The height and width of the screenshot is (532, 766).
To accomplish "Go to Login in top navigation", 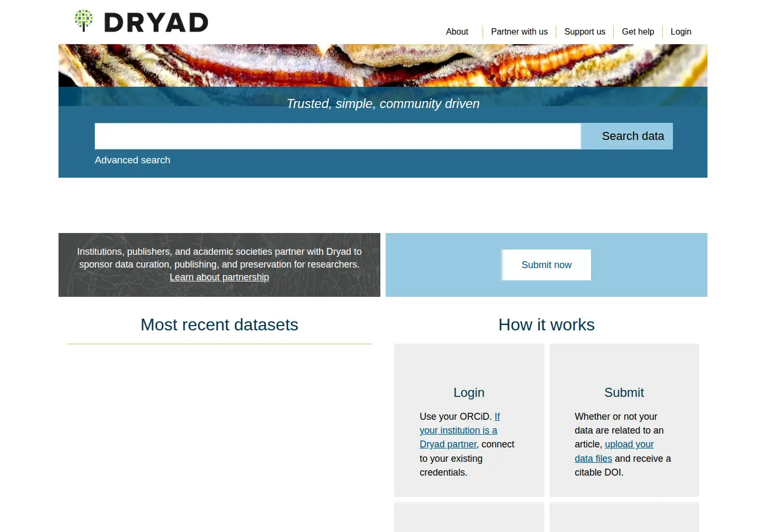I will click(x=681, y=32).
